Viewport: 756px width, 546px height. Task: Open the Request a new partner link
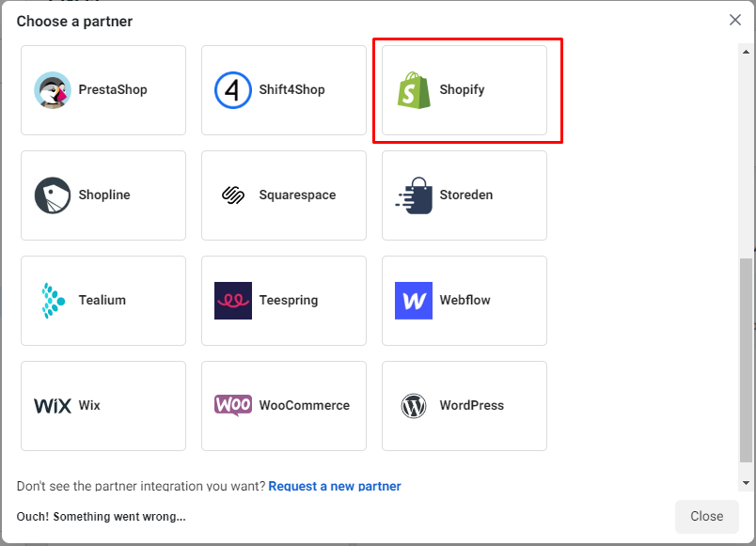pyautogui.click(x=335, y=486)
